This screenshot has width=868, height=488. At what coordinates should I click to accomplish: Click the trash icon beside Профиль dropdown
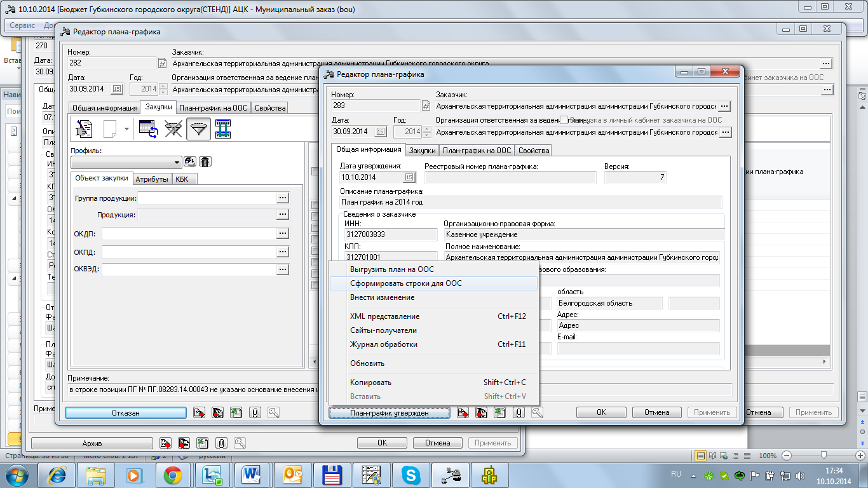(x=205, y=162)
